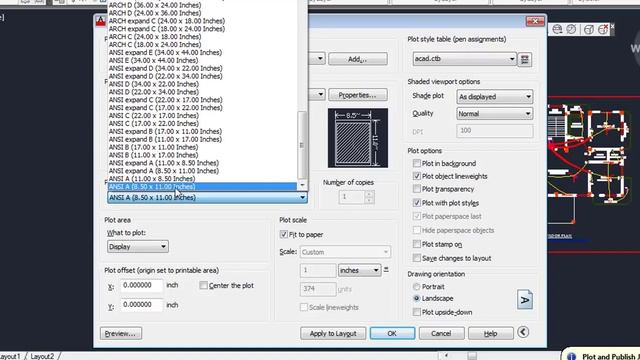Image resolution: width=640 pixels, height=360 pixels.
Task: Choose highlighted ANSI A (8.50 x 11.00 Inches)
Action: click(202, 187)
